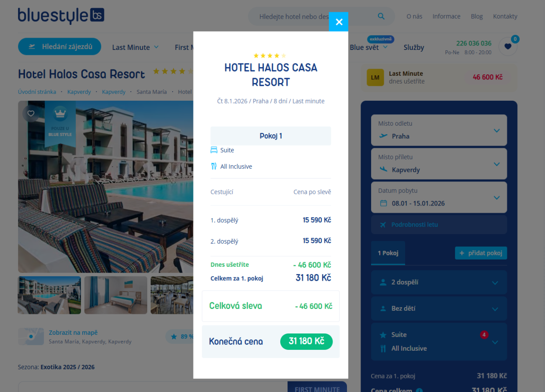Expand the Bez dětí children selector
Screen dimensions: 545x392
click(x=439, y=309)
